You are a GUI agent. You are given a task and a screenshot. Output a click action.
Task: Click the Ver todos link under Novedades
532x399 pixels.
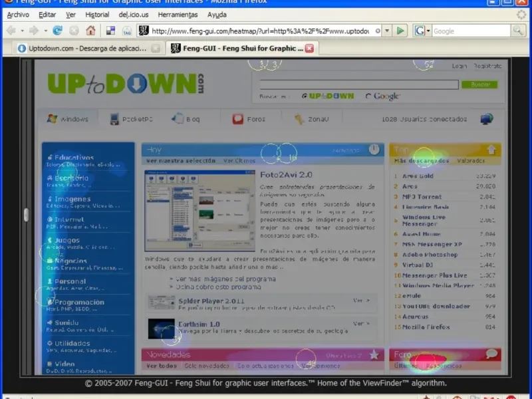coord(162,366)
